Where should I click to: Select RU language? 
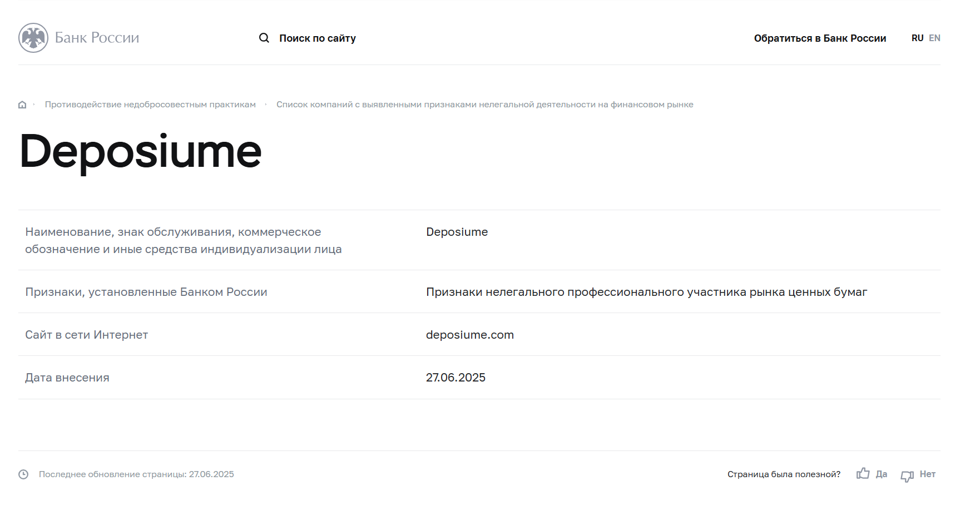917,38
